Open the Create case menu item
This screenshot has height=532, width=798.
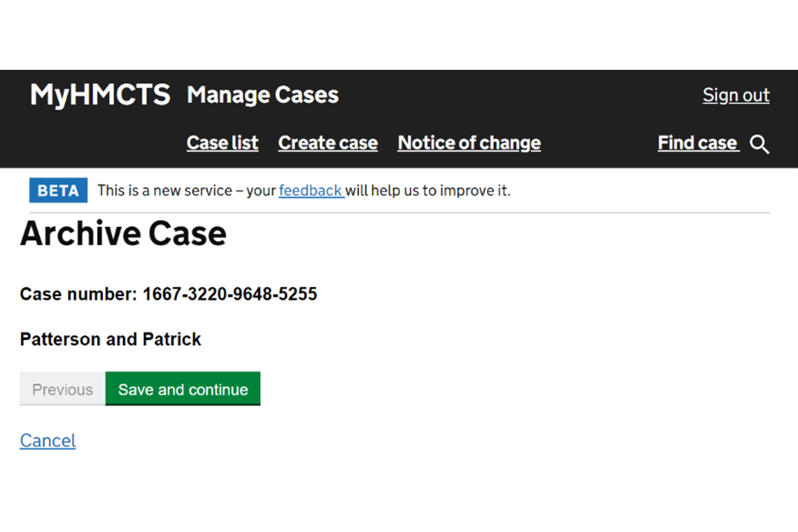(328, 143)
